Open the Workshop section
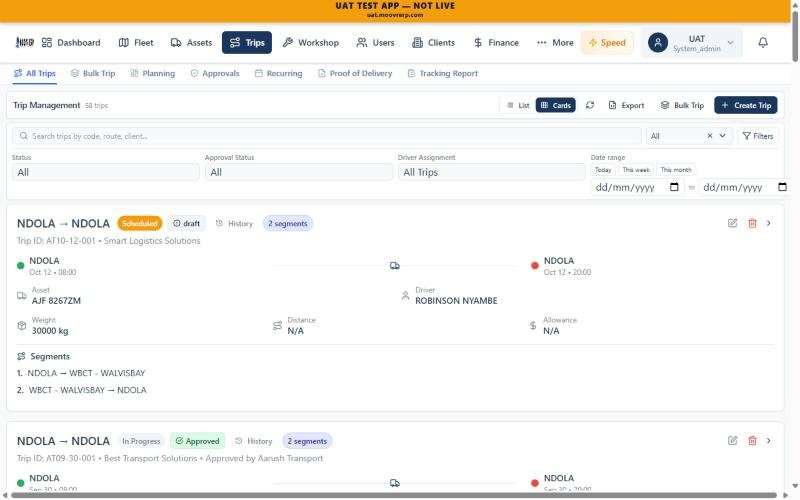The height and width of the screenshot is (500, 800). 311,42
